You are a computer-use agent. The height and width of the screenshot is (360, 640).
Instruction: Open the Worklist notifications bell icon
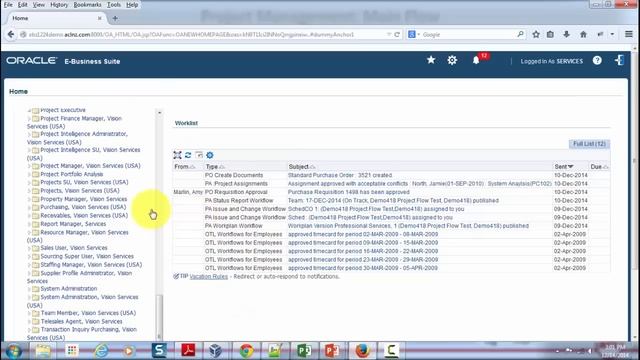tap(476, 60)
